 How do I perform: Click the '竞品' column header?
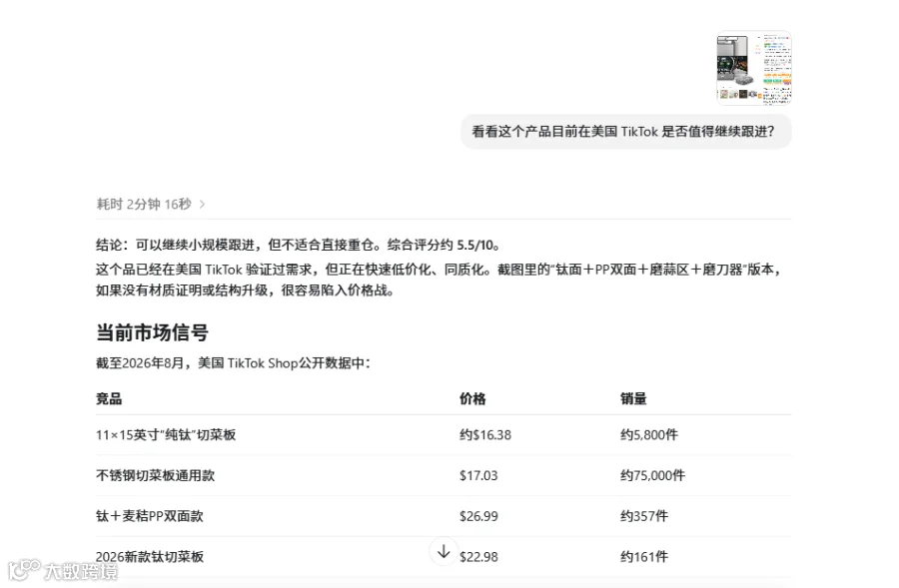coord(109,398)
